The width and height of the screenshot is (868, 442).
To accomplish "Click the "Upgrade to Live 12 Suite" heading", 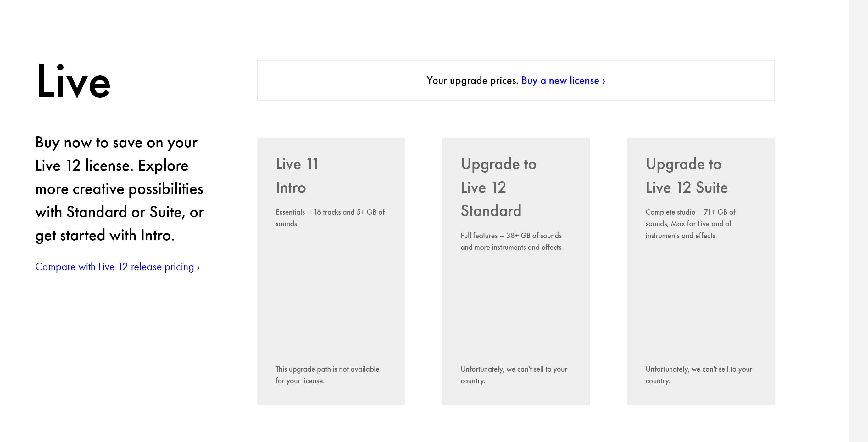I will pos(686,176).
